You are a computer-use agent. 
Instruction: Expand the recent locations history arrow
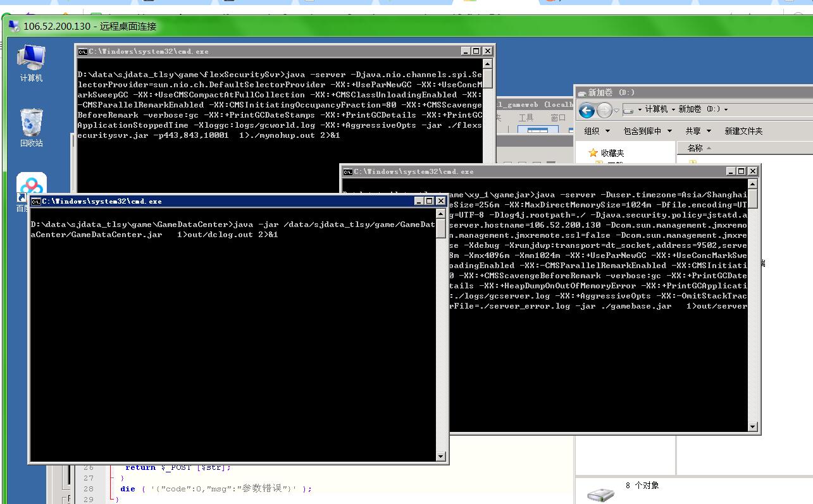pyautogui.click(x=617, y=111)
